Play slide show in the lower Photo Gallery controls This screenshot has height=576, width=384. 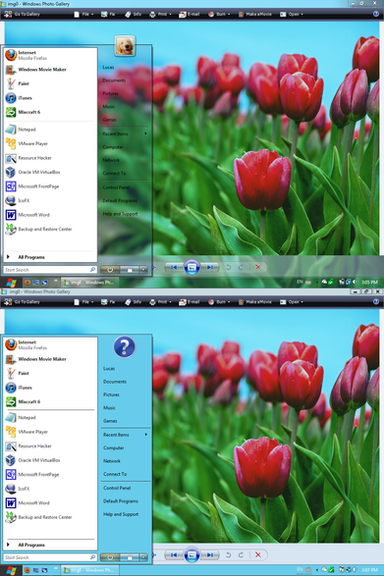[191, 555]
